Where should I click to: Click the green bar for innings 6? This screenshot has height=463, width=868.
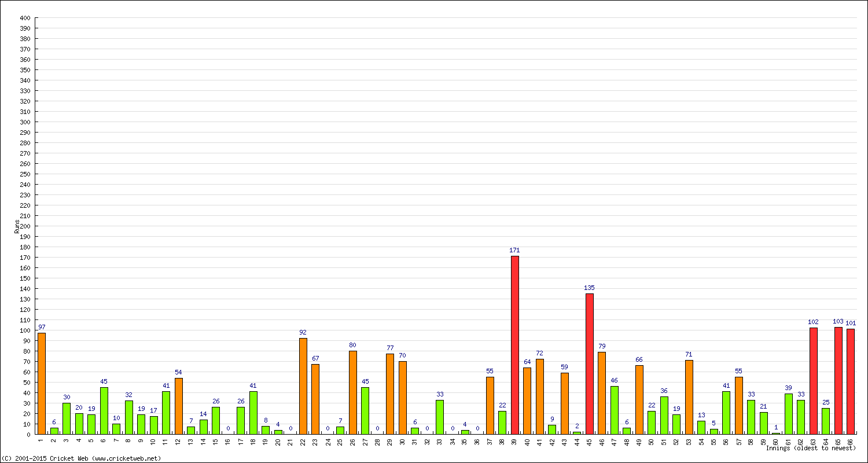(x=104, y=410)
